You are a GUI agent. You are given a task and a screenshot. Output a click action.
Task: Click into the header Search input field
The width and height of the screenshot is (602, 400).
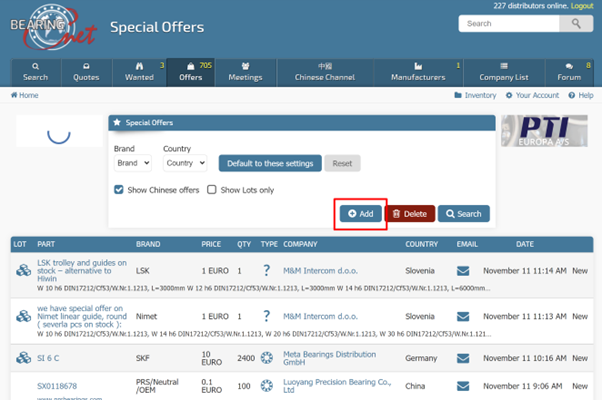(509, 23)
